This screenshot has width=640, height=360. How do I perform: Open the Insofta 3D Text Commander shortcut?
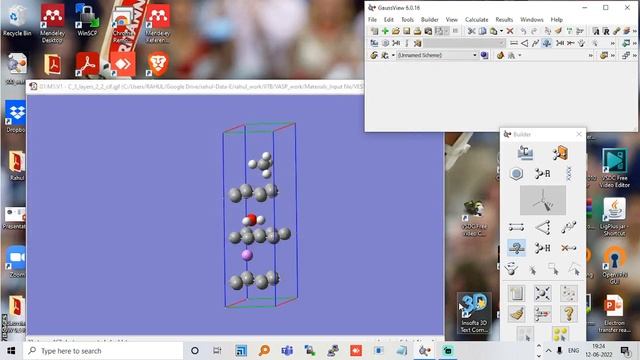[474, 313]
